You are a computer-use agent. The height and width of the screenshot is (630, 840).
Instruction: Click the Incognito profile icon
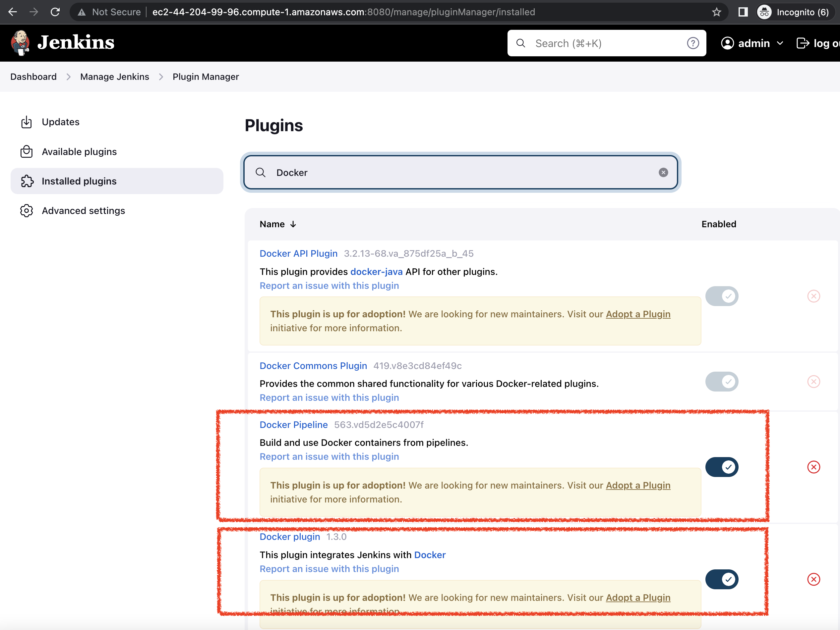tap(764, 12)
